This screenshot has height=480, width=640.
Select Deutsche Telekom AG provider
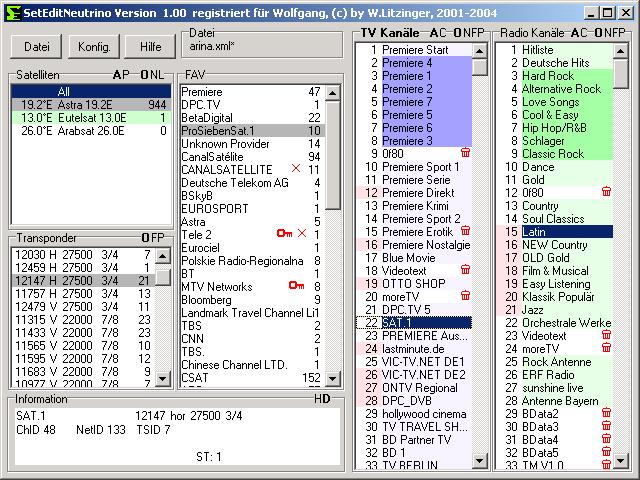(x=252, y=183)
